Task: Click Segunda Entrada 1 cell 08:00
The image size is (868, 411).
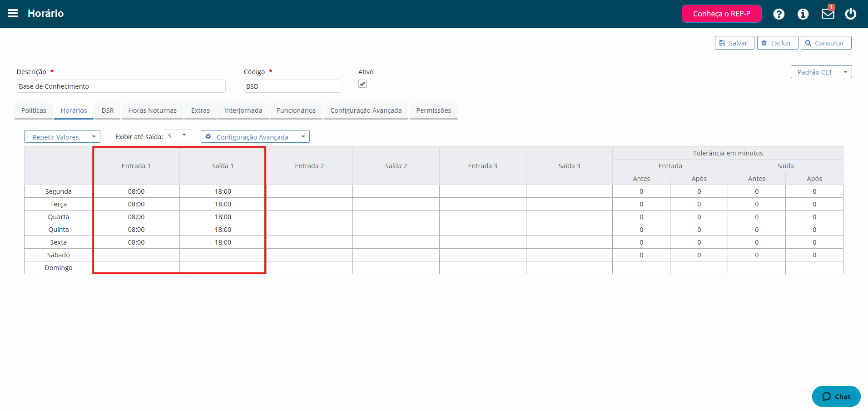Action: coord(136,191)
